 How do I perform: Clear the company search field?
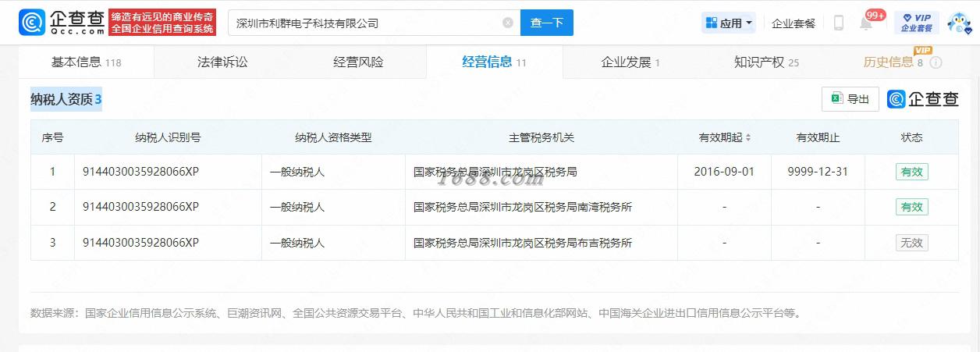click(x=508, y=23)
